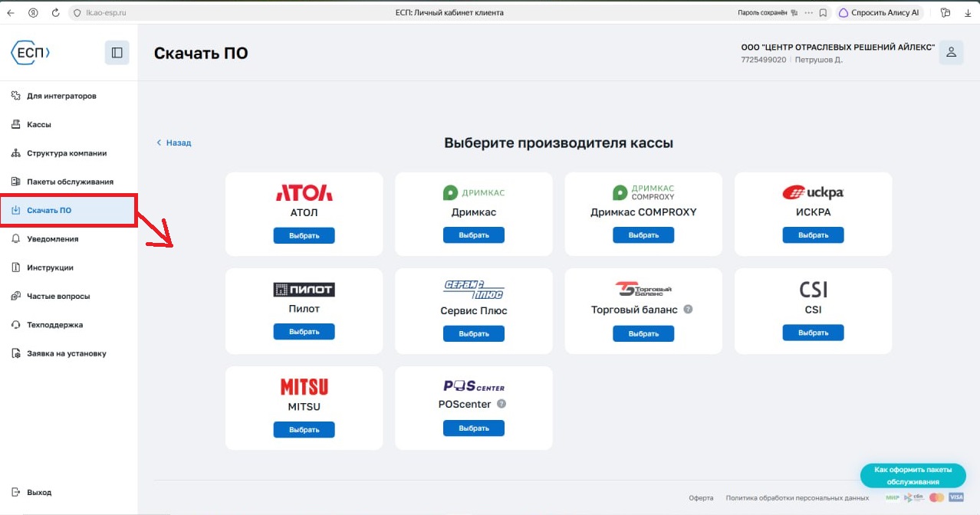Go back using browser back arrow
The height and width of the screenshot is (515, 980).
[x=11, y=13]
